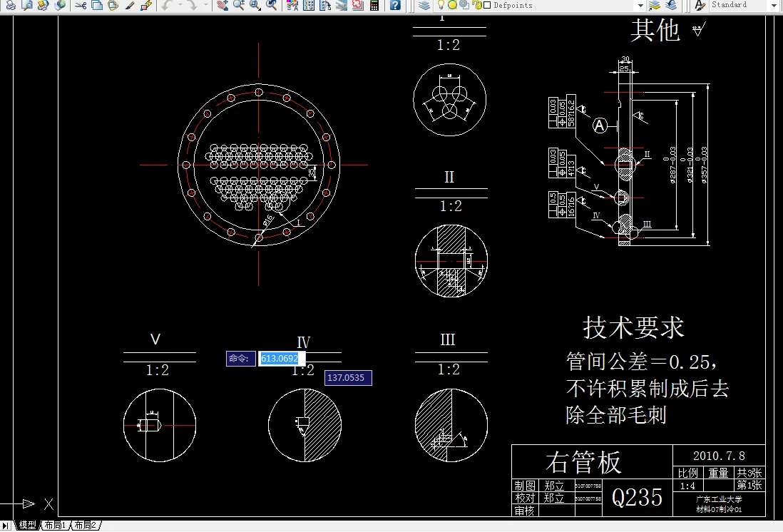Toggle the Defpoints layer lock icon

pyautogui.click(x=477, y=5)
